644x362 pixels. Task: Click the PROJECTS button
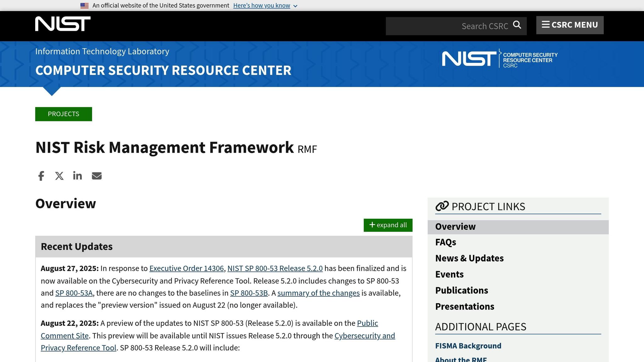click(x=64, y=114)
